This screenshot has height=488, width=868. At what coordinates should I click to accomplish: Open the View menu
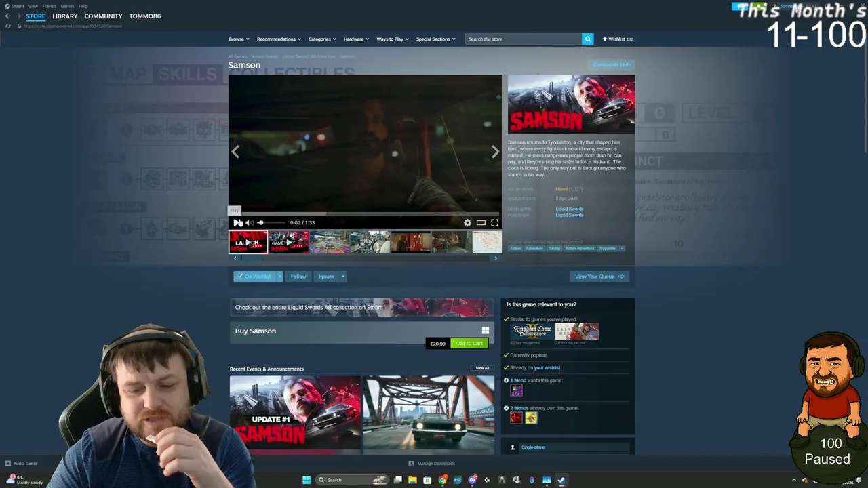tap(33, 6)
